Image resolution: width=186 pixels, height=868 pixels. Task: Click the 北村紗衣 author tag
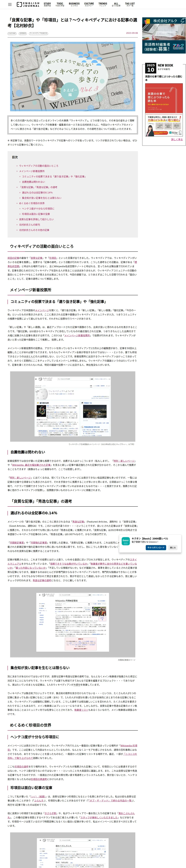click(x=23, y=33)
